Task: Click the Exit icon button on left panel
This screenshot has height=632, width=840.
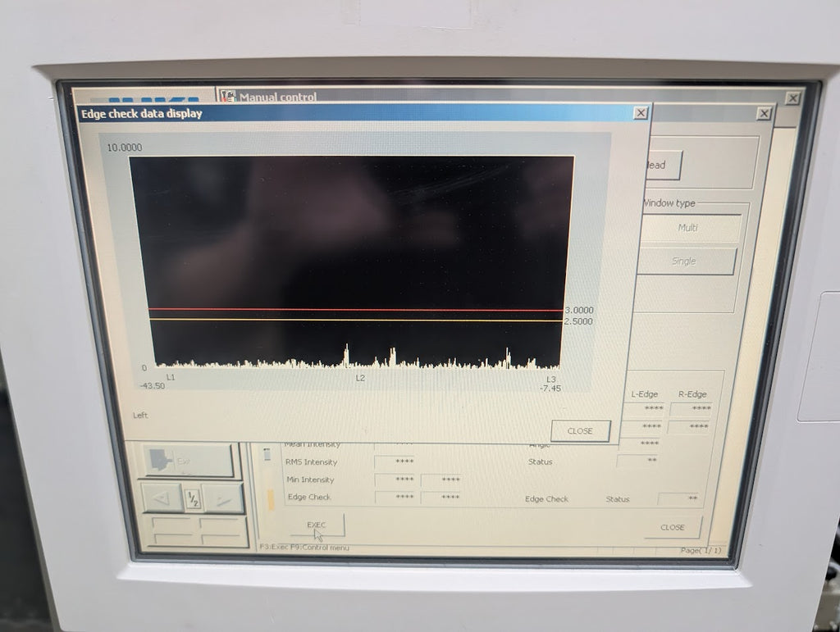Action: 189,461
